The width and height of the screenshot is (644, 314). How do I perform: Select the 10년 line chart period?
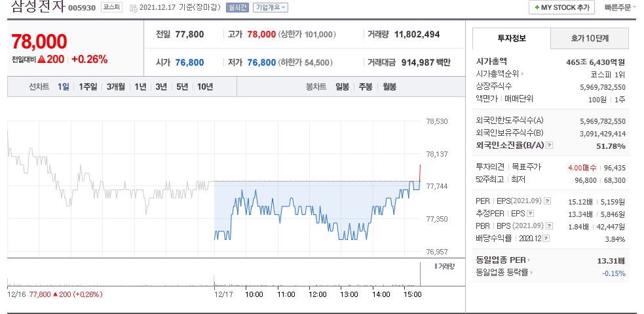click(205, 87)
